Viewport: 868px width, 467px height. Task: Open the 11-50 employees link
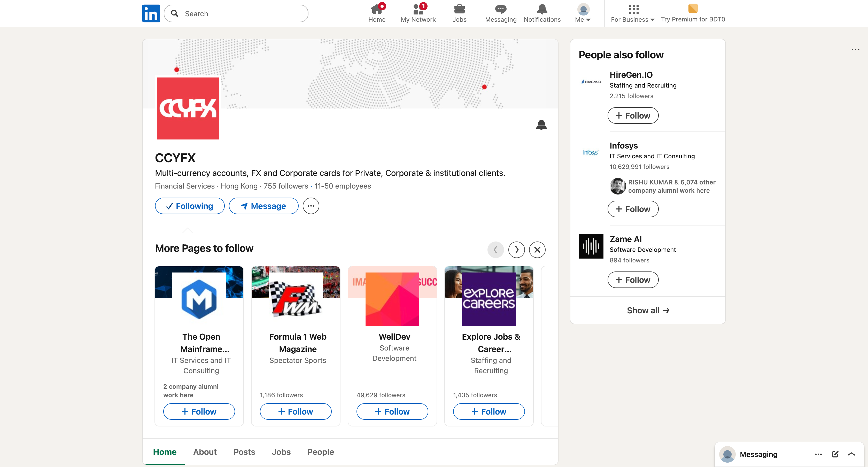[x=343, y=186]
